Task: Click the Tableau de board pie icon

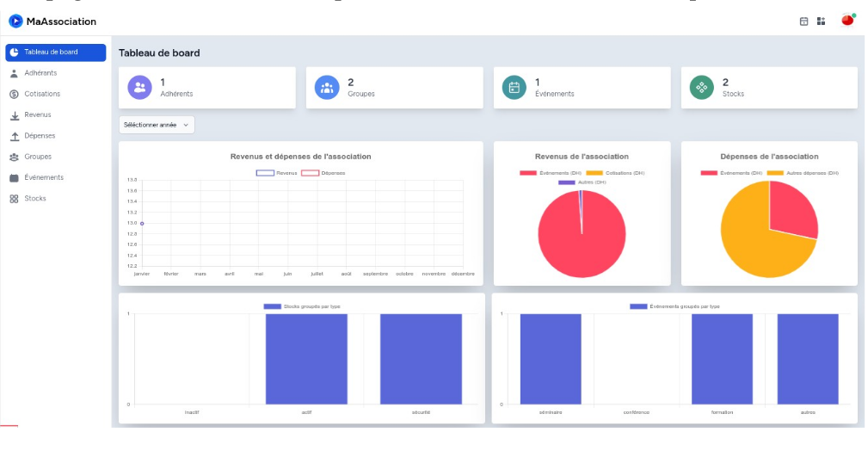Action: pos(15,53)
